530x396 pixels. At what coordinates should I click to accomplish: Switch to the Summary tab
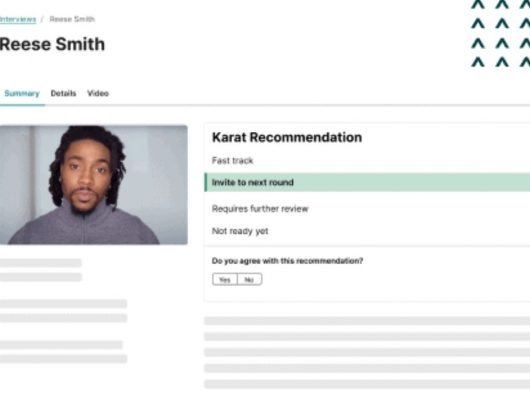(x=22, y=94)
